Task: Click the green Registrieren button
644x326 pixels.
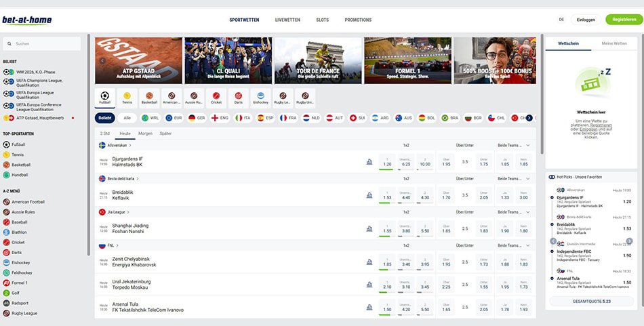Action: click(x=624, y=20)
